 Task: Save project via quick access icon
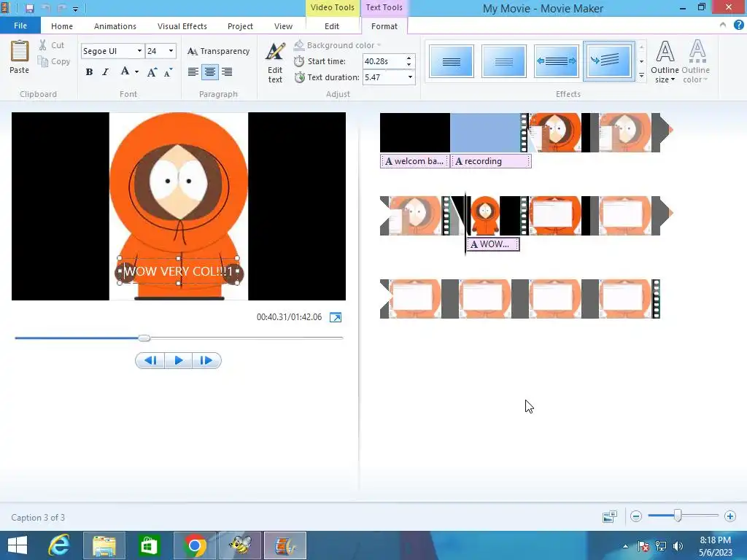tap(29, 8)
